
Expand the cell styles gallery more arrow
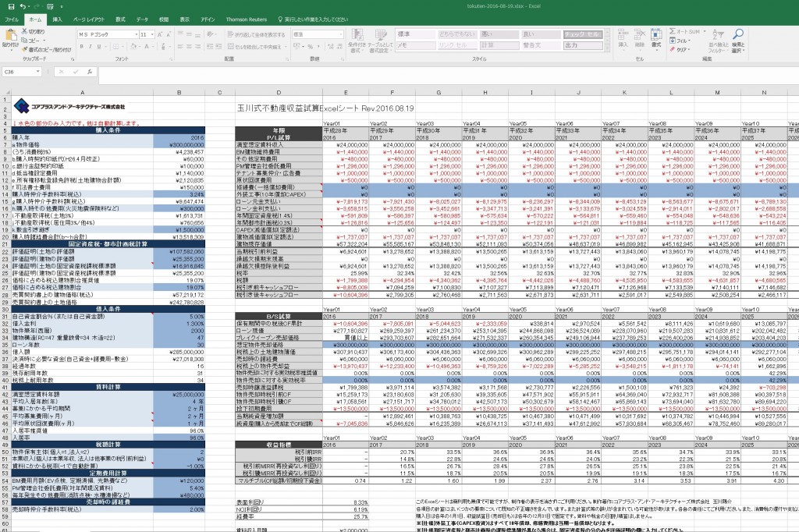pos(607,48)
